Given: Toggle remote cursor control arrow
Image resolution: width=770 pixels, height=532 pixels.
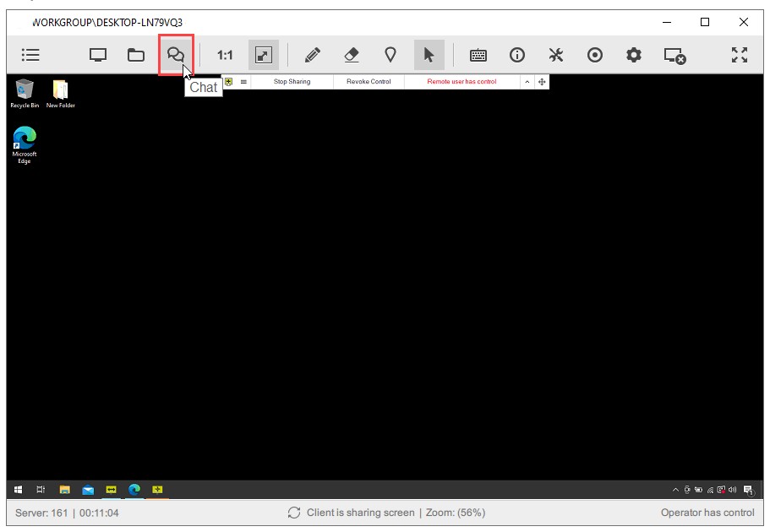Looking at the screenshot, I should (x=429, y=55).
